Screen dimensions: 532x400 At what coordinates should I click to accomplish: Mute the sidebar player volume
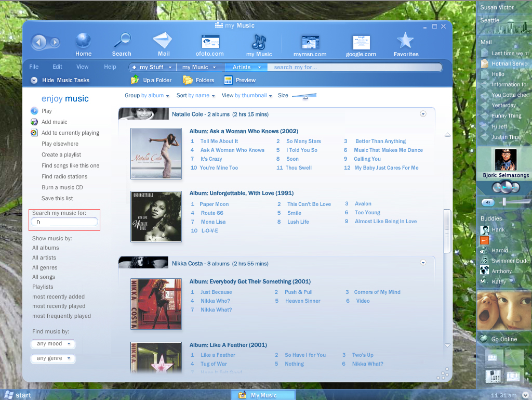click(488, 203)
